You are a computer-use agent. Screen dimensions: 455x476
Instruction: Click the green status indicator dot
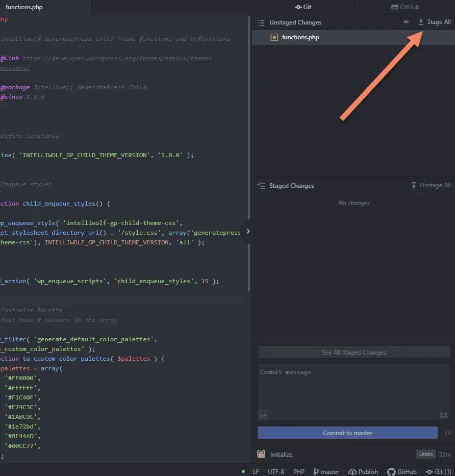243,471
